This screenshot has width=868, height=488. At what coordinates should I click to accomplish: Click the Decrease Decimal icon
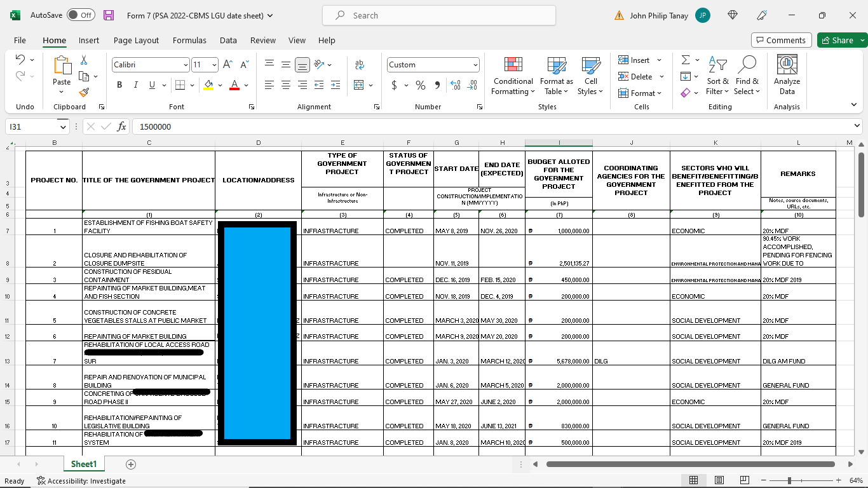[x=472, y=85]
